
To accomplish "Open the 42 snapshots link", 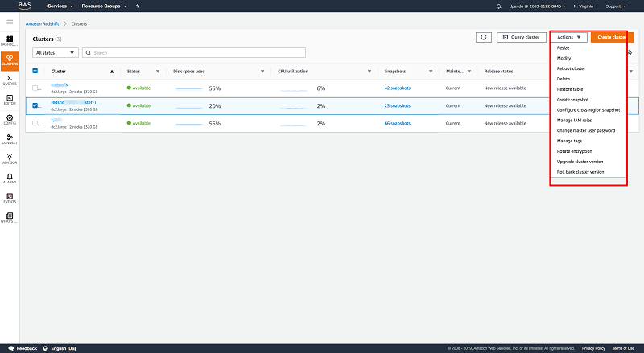I will coord(397,88).
